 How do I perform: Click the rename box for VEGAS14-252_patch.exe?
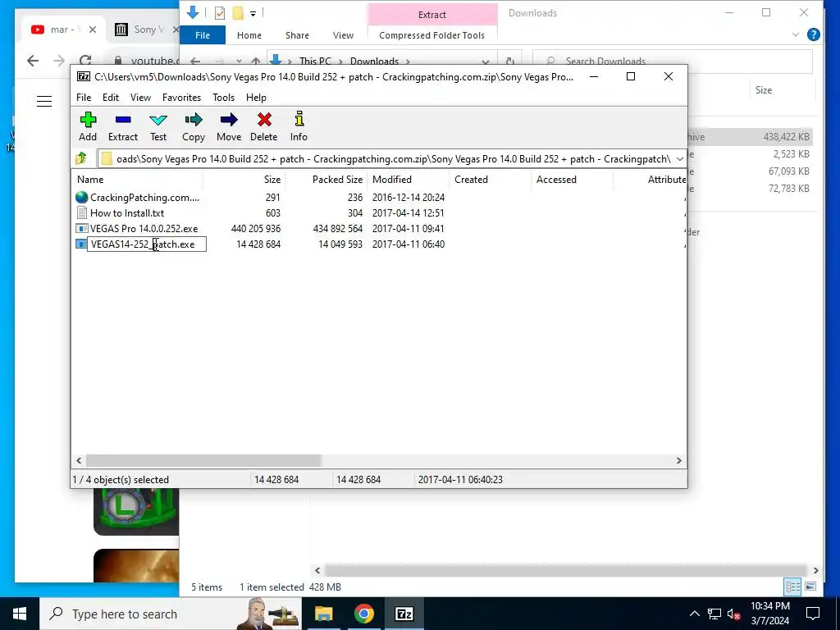click(x=147, y=244)
